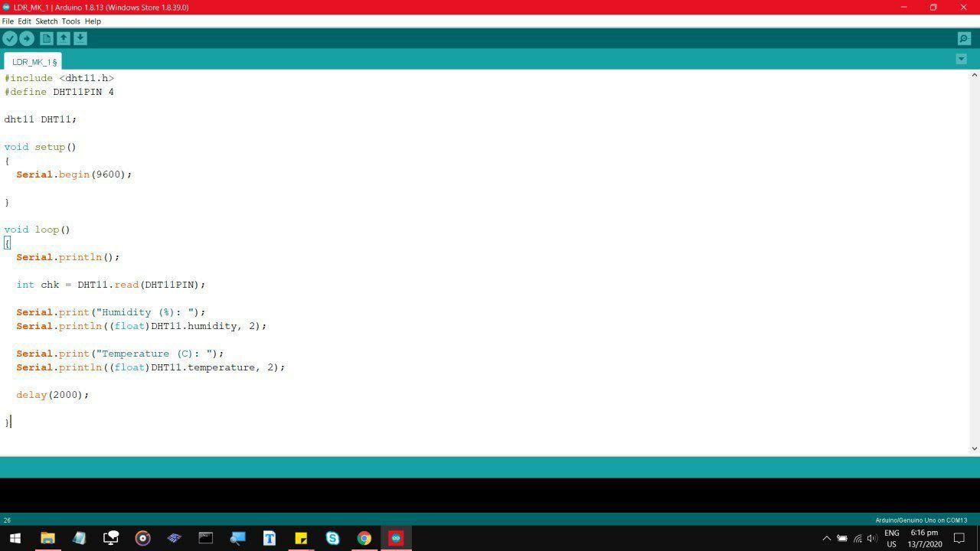The image size is (980, 551).
Task: Click the 'delay(2000);' line
Action: (53, 395)
